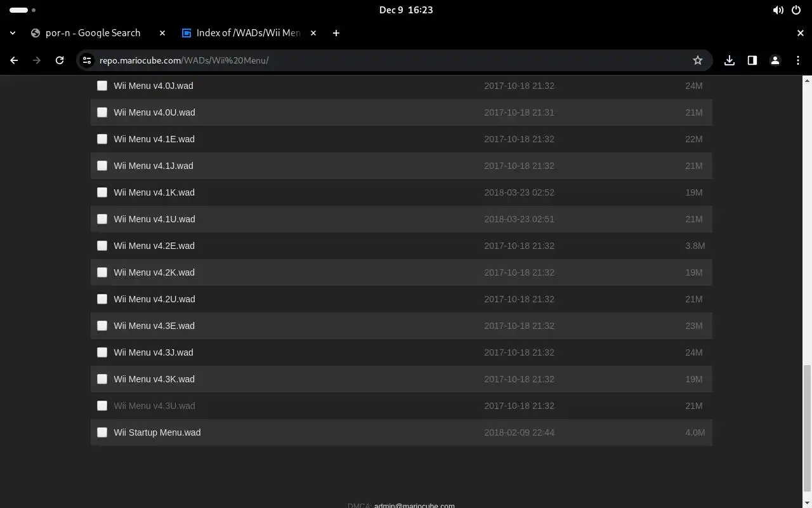Select the 23M size of Wii Menu v4.3E.wad
Image resolution: width=812 pixels, height=508 pixels.
pyautogui.click(x=694, y=326)
